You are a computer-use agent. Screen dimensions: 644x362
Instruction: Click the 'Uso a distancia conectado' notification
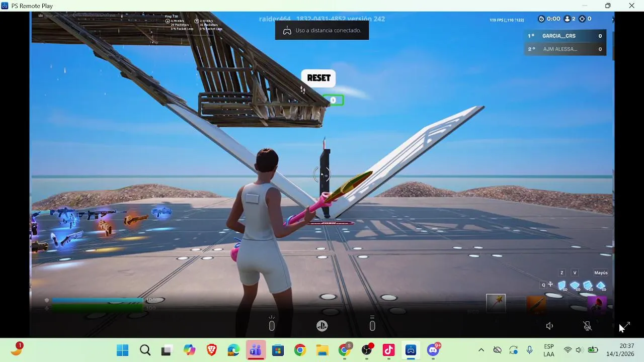point(322,31)
